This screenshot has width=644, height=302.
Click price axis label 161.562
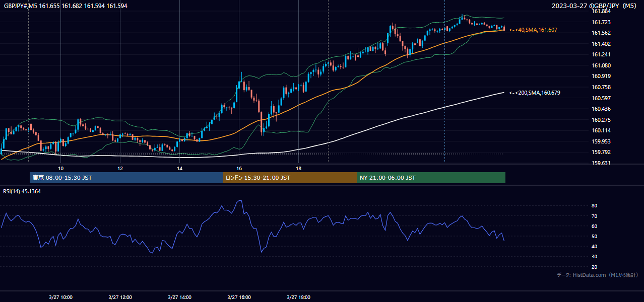(x=601, y=33)
